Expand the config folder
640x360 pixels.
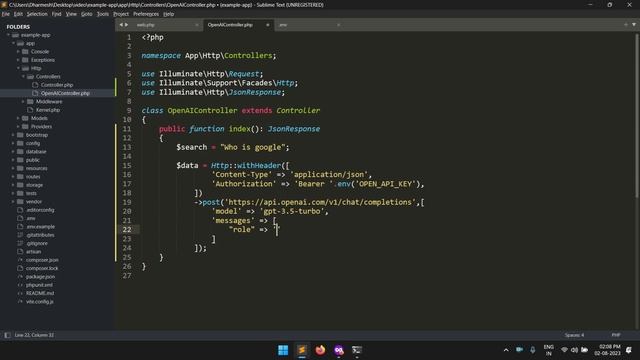tap(13, 143)
